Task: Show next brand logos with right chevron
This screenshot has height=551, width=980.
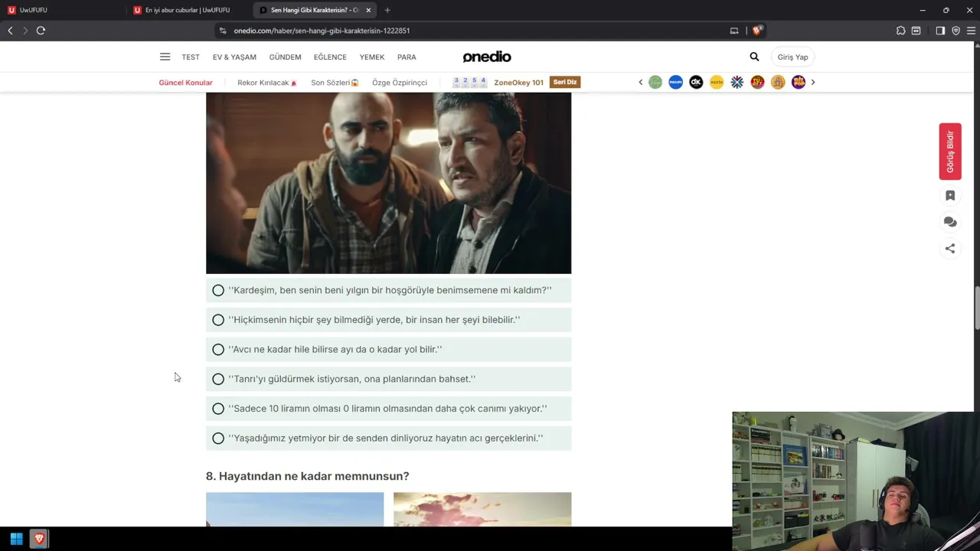Action: (813, 82)
